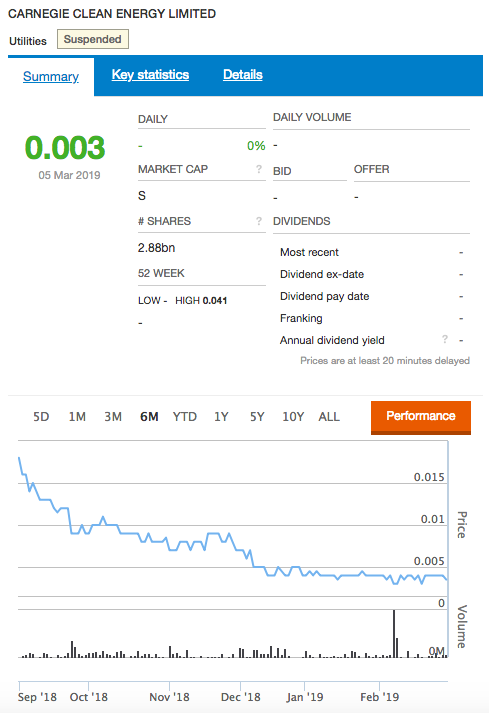Viewport: 489px width, 713px height.
Task: Click the Suspended status badge
Action: point(93,39)
